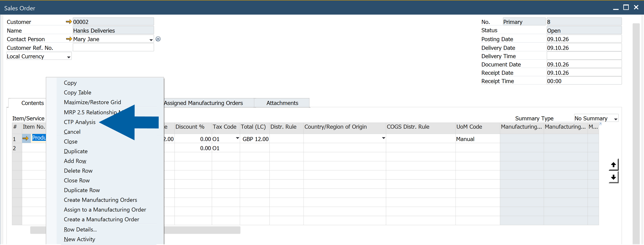This screenshot has width=644, height=245.
Task: Click the Delivery Time input field
Action: coord(584,56)
